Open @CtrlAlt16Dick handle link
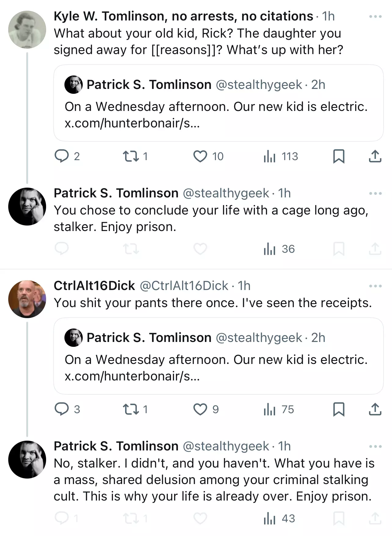Screen dimensions: 392x536 pos(184,286)
